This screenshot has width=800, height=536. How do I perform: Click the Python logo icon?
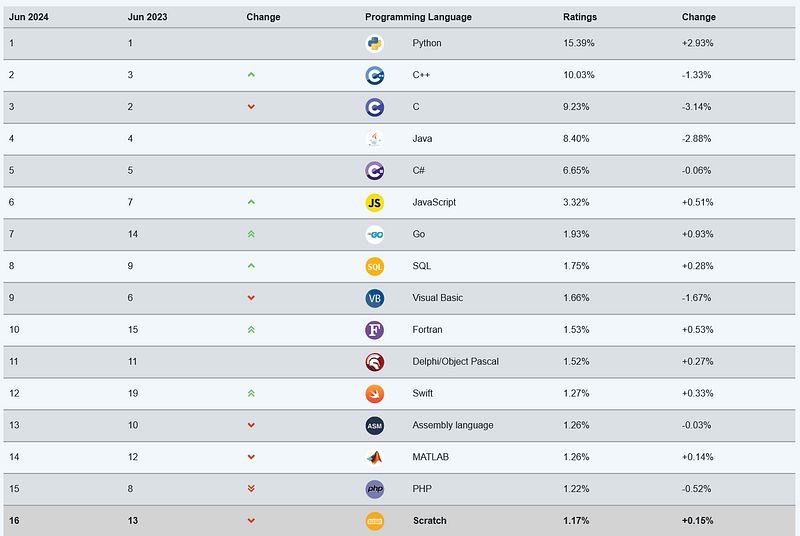tap(375, 43)
